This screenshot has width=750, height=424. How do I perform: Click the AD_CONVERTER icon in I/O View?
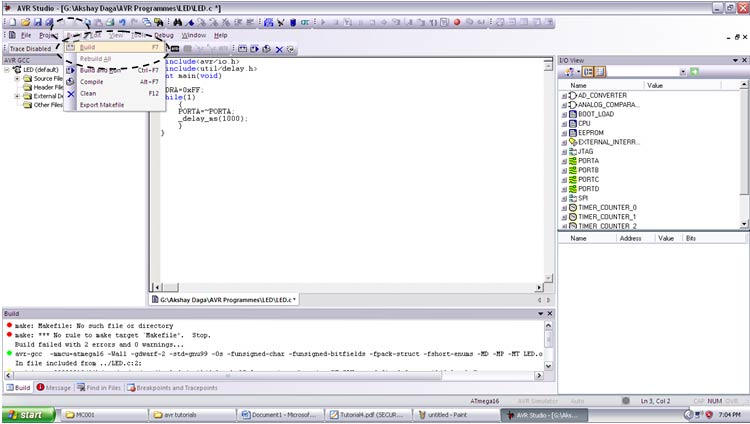pyautogui.click(x=573, y=95)
